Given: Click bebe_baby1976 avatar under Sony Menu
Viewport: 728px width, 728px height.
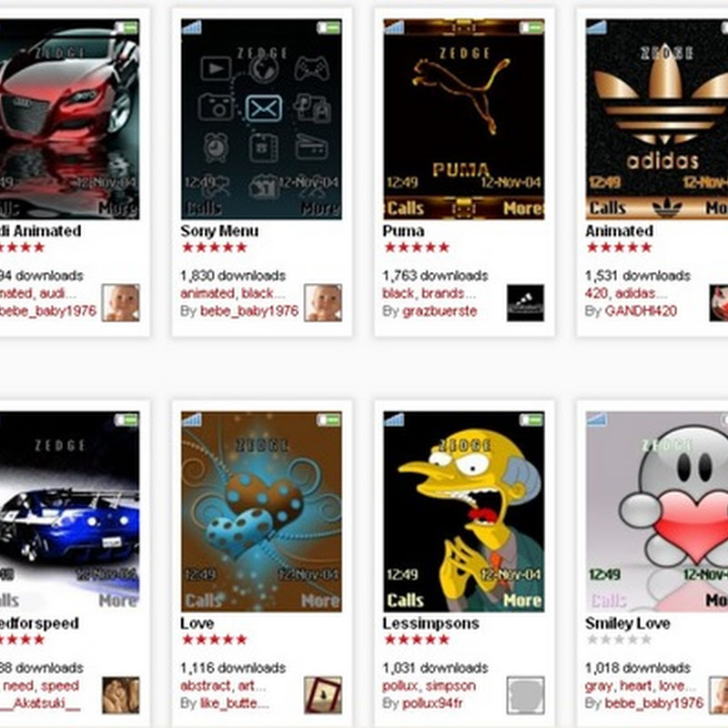Looking at the screenshot, I should [323, 303].
